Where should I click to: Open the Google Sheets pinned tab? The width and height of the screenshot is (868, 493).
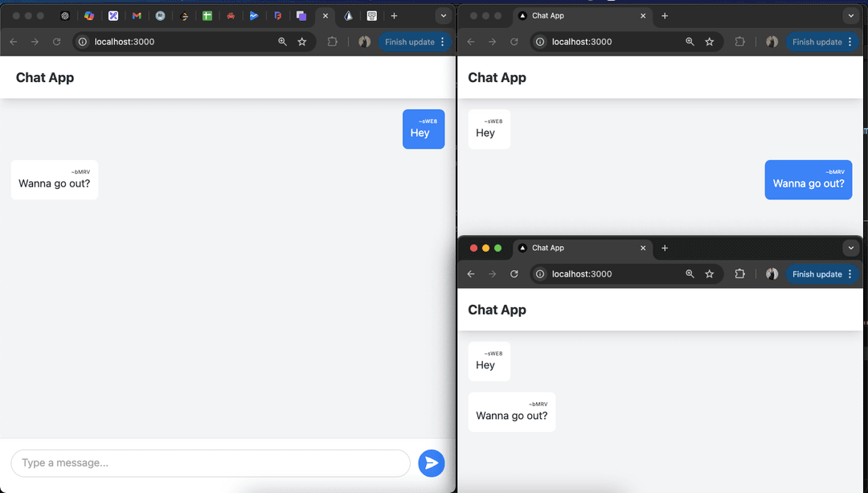click(207, 16)
